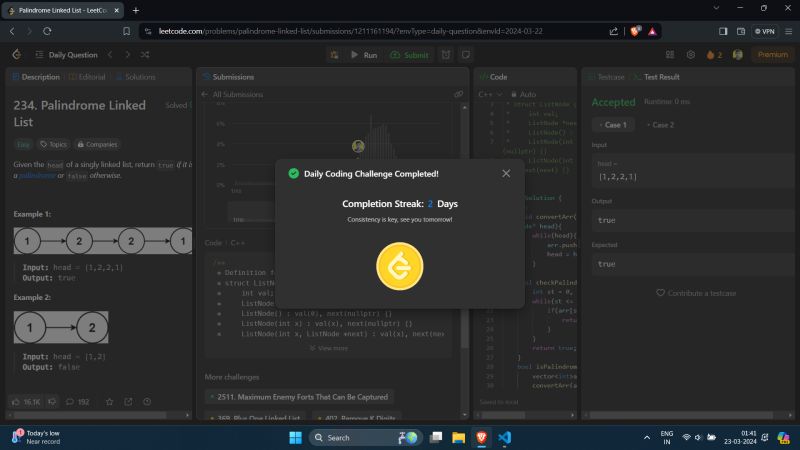This screenshot has width=800, height=450.
Task: Open the Windows Start menu
Action: pos(295,437)
